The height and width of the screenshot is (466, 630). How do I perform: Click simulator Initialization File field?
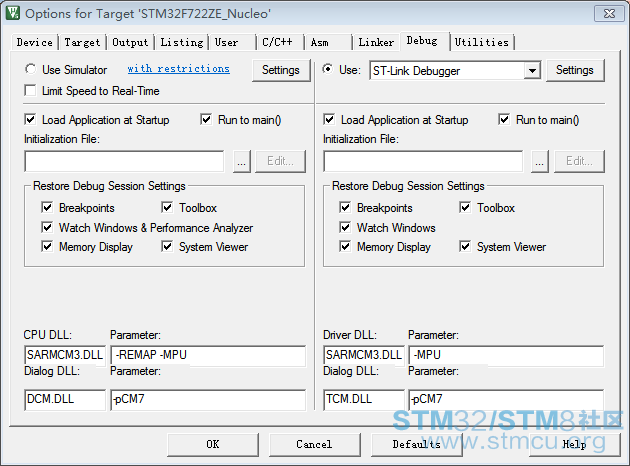[124, 161]
